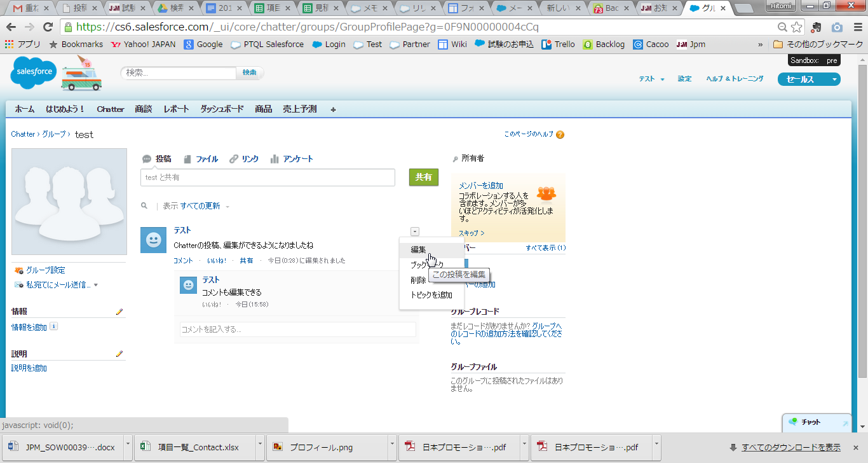Reload the page with the refresh icon
The height and width of the screenshot is (463, 868).
pyautogui.click(x=48, y=27)
